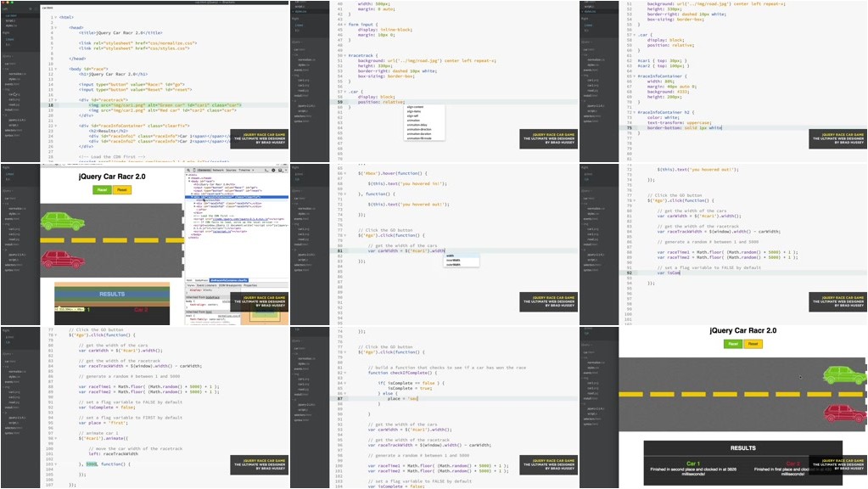Fold the #raceInfoContainer h2 rule on line 72
The width and height of the screenshot is (868, 489).
pyautogui.click(x=635, y=112)
